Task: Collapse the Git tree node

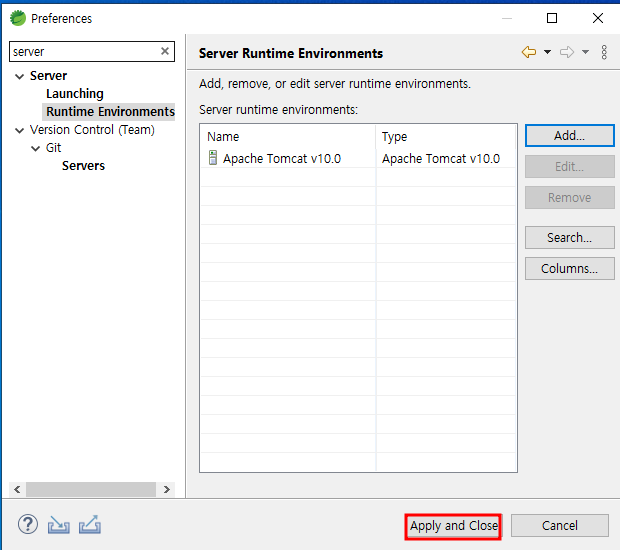Action: (x=36, y=148)
